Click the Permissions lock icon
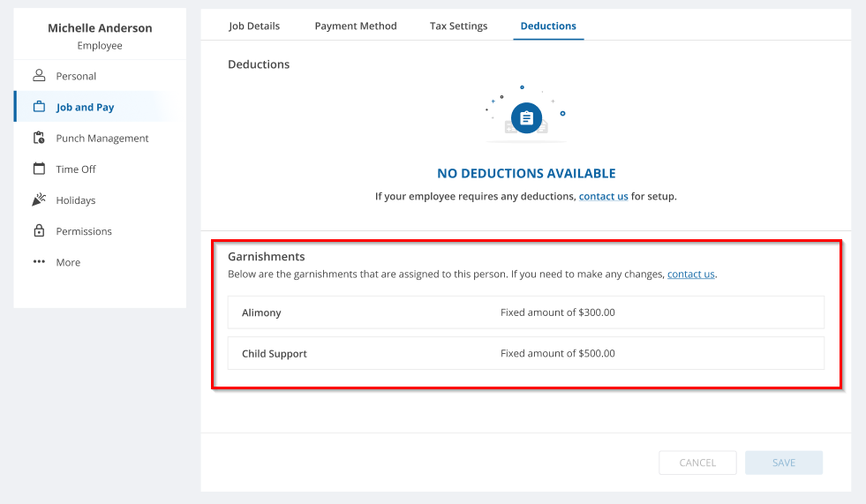Viewport: 866px width, 504px height. (39, 230)
